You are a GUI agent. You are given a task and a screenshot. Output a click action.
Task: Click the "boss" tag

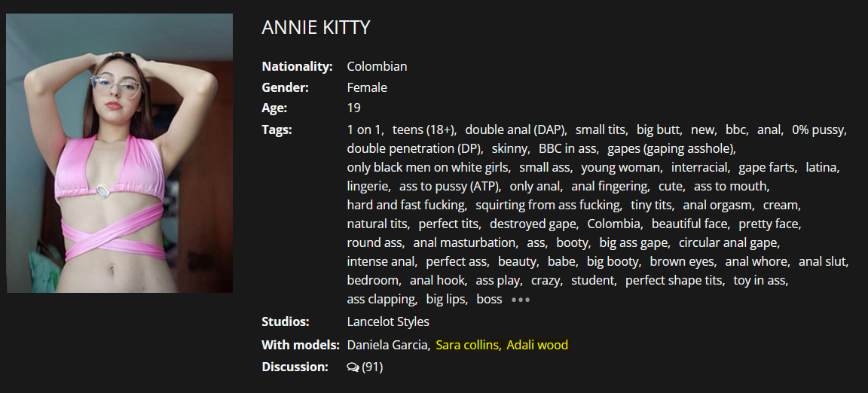[x=489, y=299]
